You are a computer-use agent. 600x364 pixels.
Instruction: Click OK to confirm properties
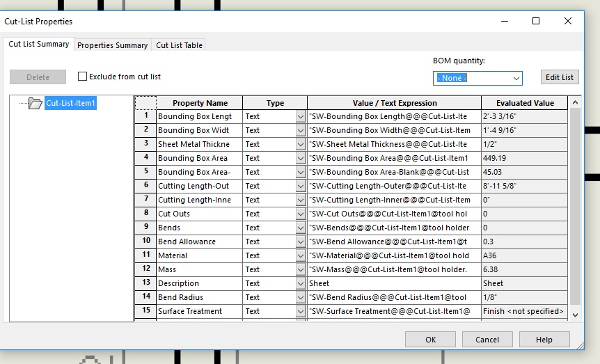[430, 340]
